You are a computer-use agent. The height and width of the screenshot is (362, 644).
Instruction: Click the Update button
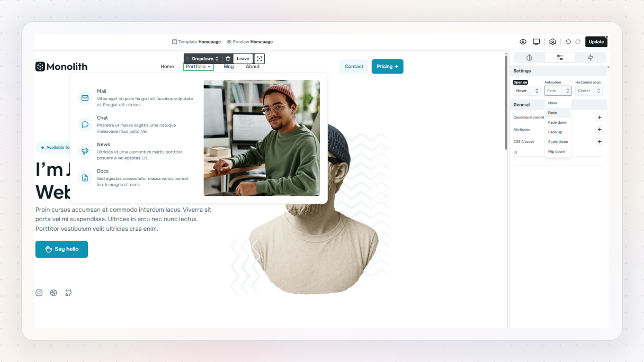(596, 42)
